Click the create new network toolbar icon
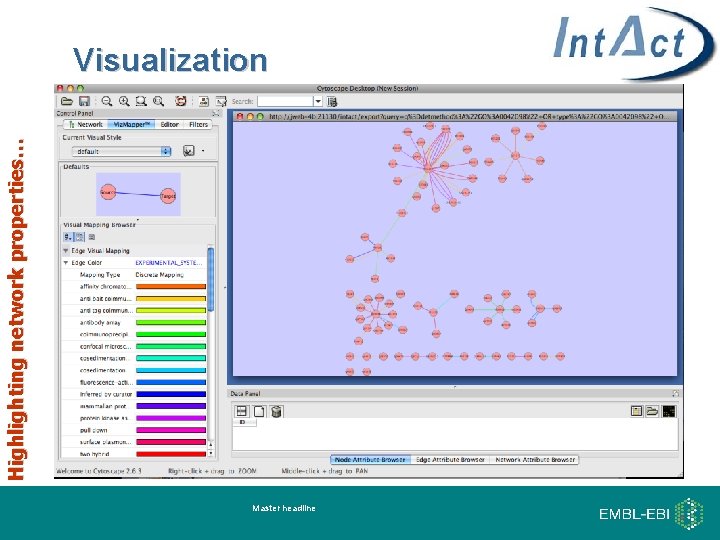720x540 pixels. pos(204,101)
